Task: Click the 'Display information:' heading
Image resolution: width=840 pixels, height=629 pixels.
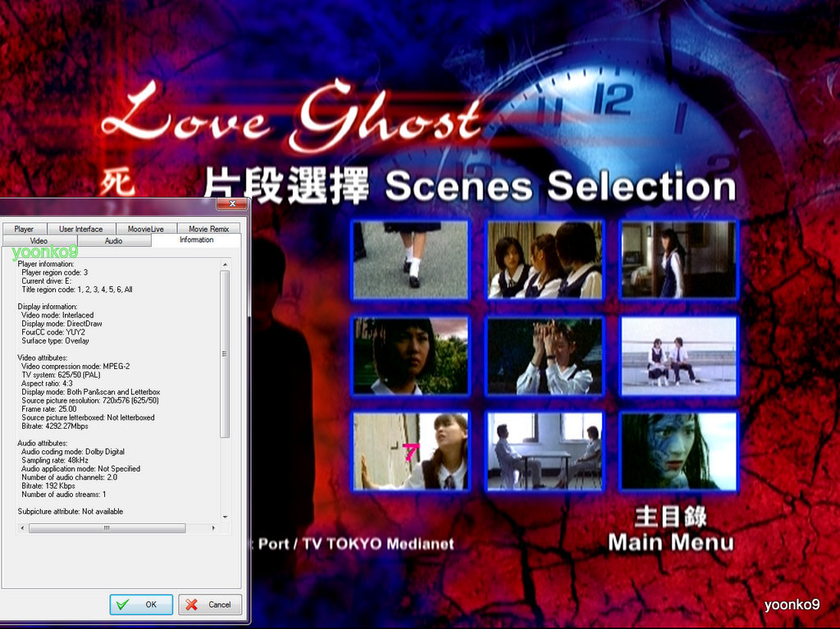Action: click(47, 307)
